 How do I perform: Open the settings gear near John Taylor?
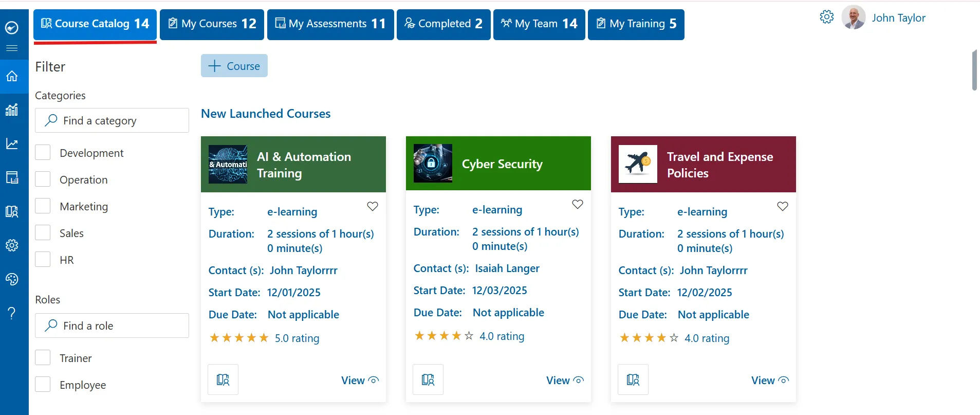(x=826, y=17)
